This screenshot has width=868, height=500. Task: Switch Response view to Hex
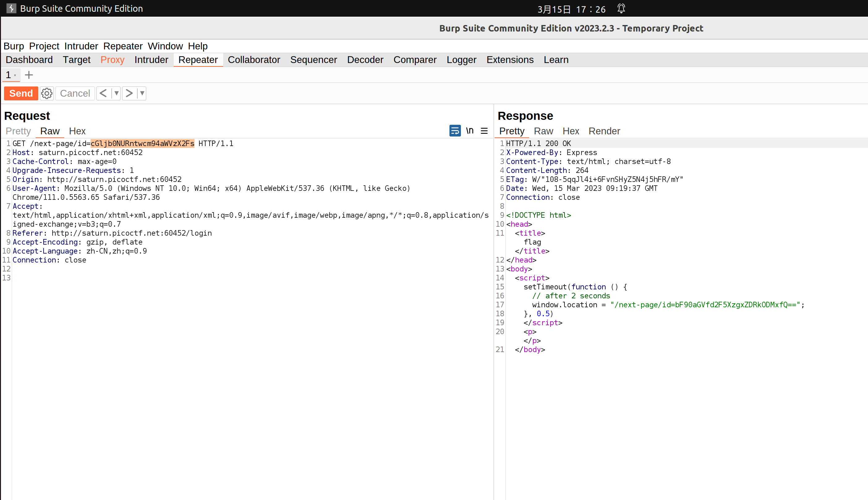tap(571, 131)
